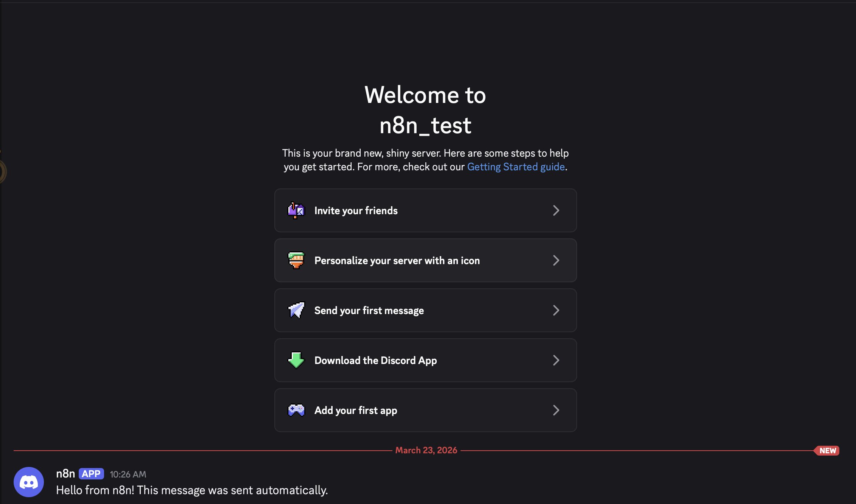Click the paper plane message icon
The image size is (856, 504).
click(x=296, y=310)
